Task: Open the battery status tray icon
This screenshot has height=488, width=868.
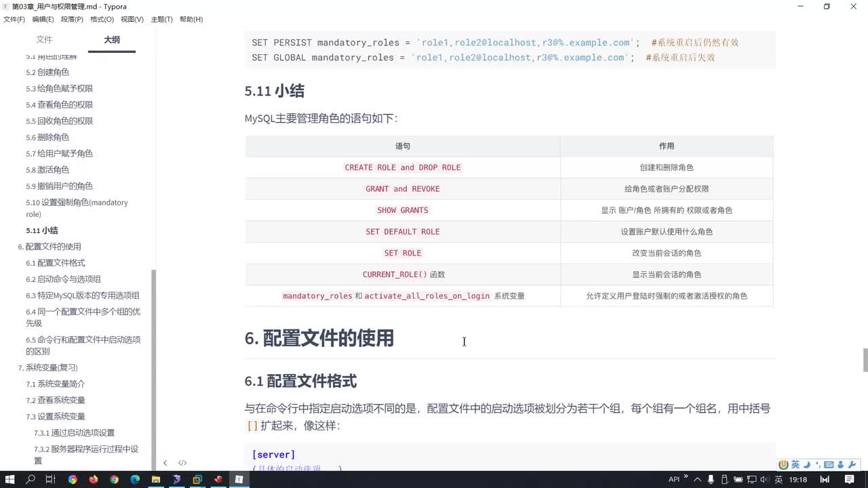Action: (x=738, y=479)
